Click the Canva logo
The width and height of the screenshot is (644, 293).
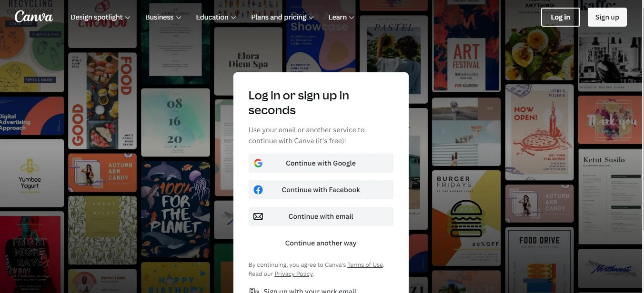(x=33, y=17)
